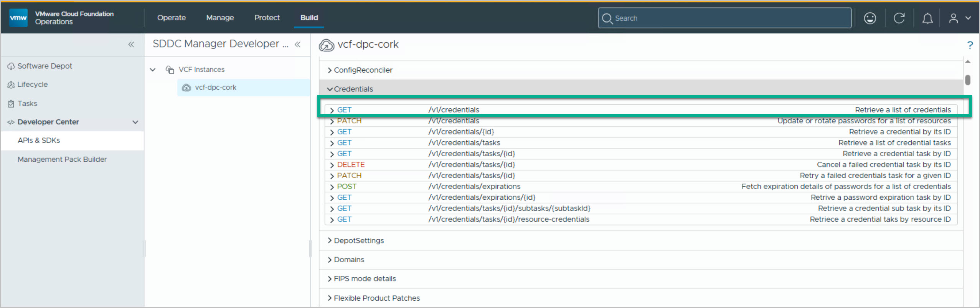Click the vcf-dpc-cork tree item icon
Screen dimensions: 980x308
186,88
